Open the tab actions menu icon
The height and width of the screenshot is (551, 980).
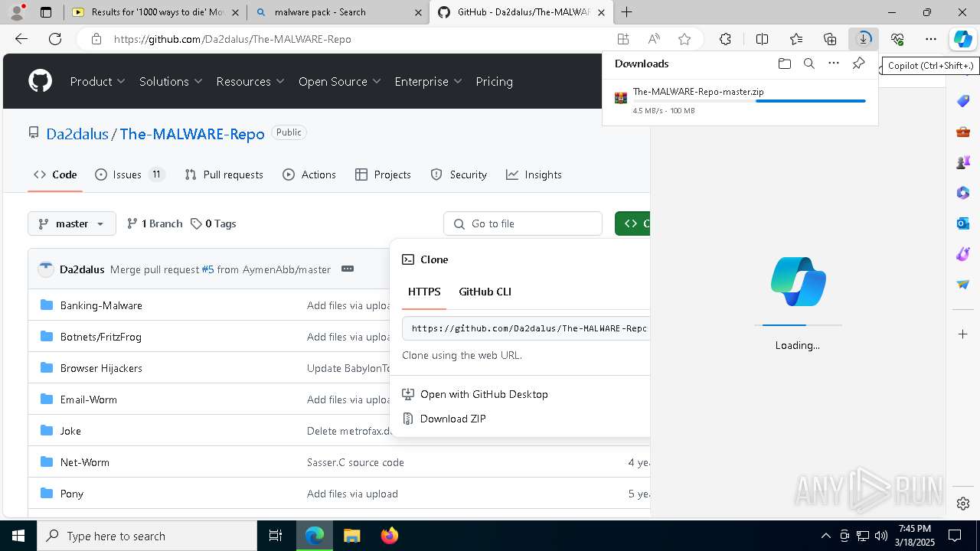pos(46,12)
